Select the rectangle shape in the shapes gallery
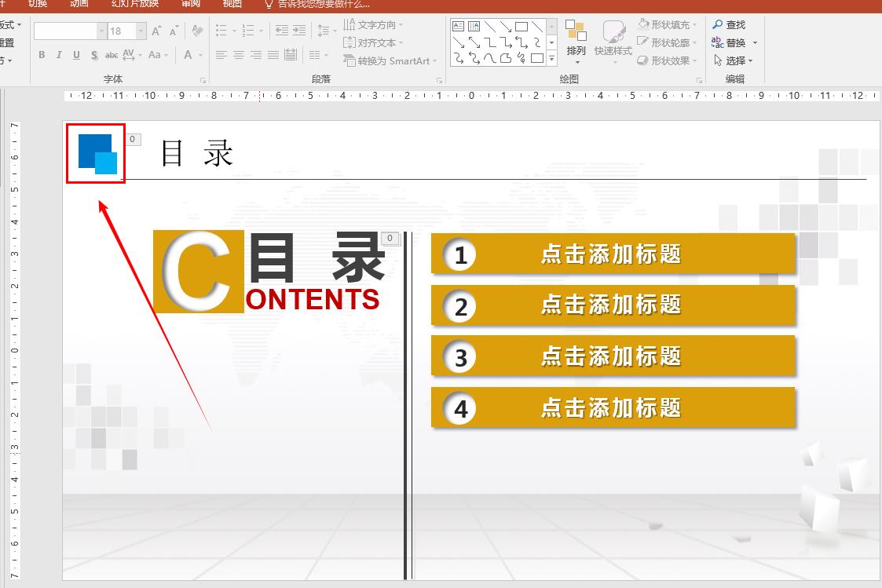This screenshot has height=588, width=882. coord(521,26)
